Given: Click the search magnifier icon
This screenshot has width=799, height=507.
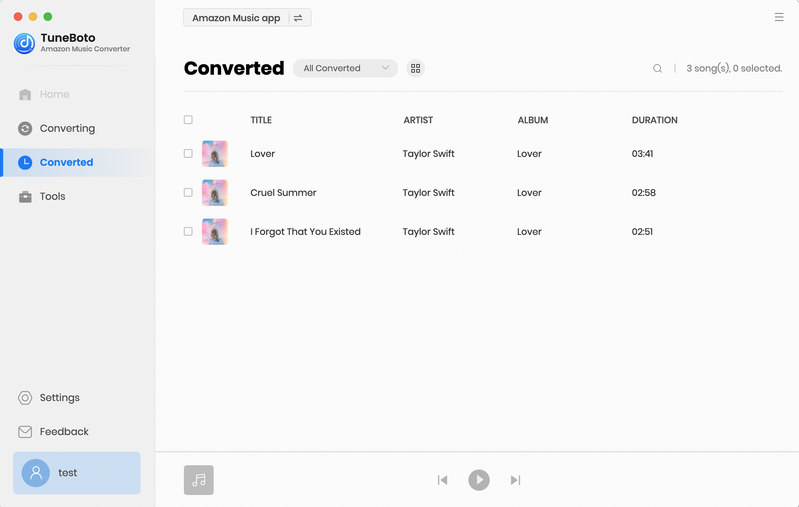Looking at the screenshot, I should coord(657,68).
